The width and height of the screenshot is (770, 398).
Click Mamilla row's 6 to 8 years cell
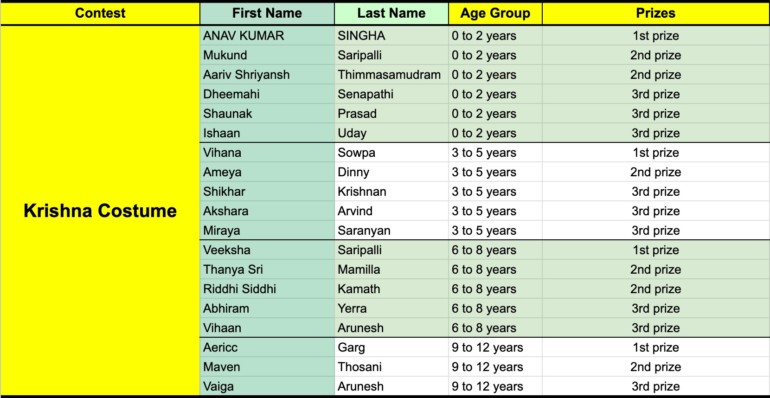pyautogui.click(x=495, y=270)
